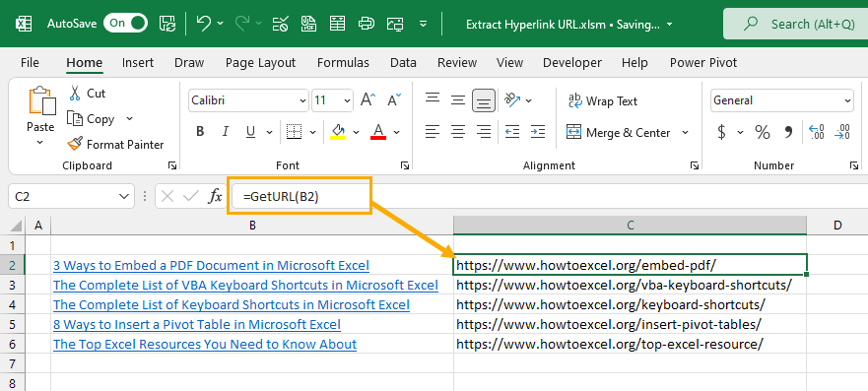This screenshot has height=391, width=868.
Task: Toggle Wrap Text
Action: pos(603,100)
